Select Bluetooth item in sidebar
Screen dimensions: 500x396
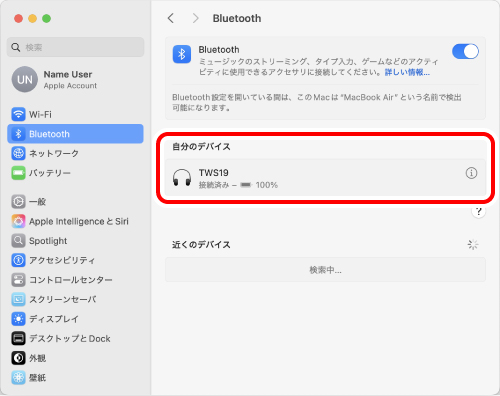[x=75, y=134]
